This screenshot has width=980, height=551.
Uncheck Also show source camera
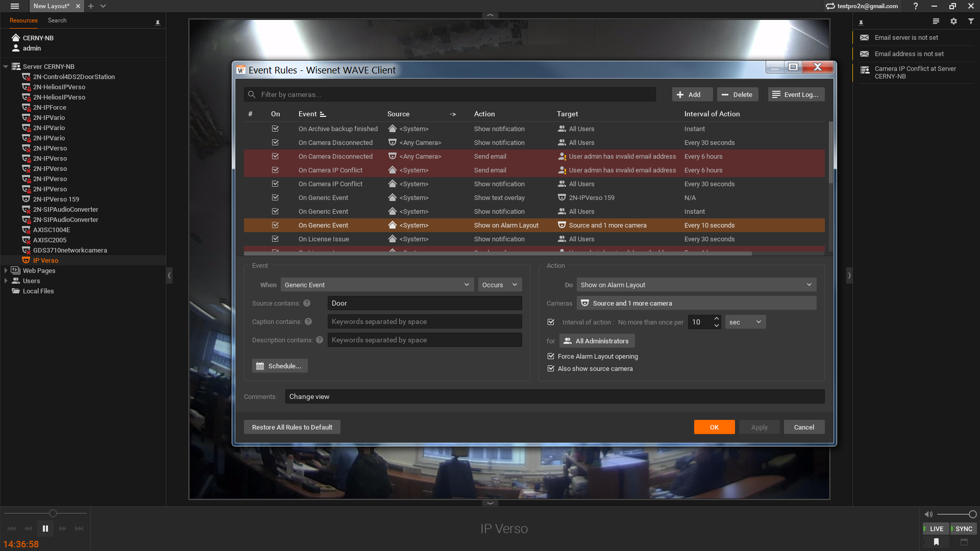[551, 368]
